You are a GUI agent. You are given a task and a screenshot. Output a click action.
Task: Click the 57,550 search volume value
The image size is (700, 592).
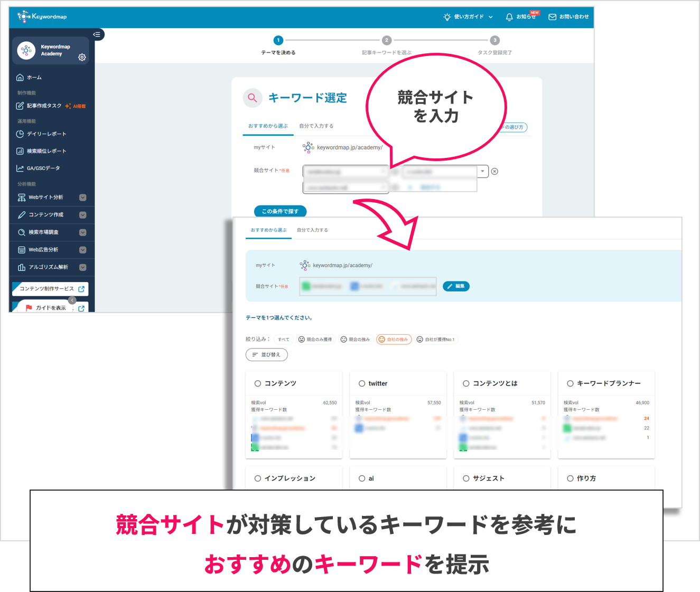pyautogui.click(x=434, y=403)
